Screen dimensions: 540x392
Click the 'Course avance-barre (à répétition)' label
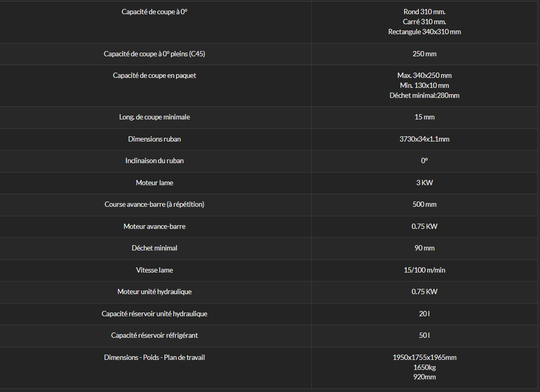click(154, 204)
